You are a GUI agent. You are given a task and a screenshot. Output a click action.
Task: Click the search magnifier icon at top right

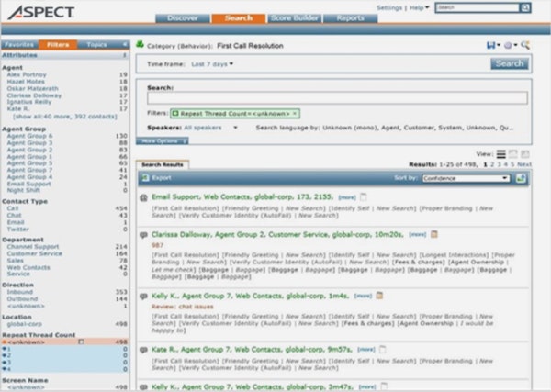pyautogui.click(x=526, y=45)
